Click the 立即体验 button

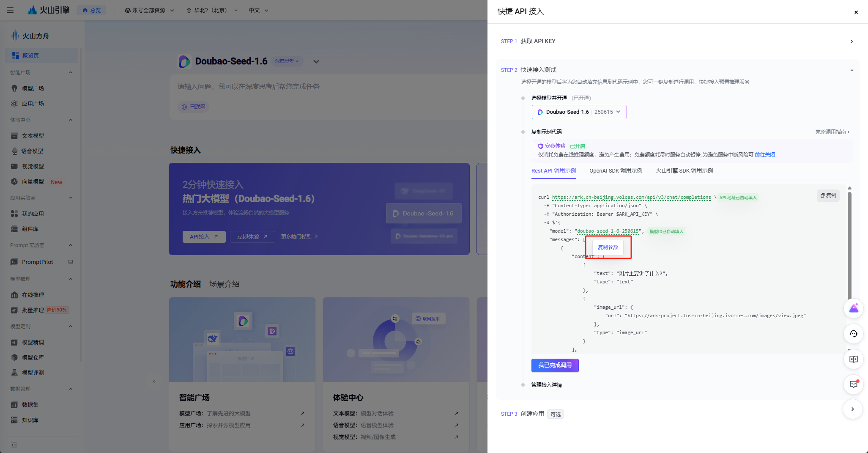(x=252, y=236)
